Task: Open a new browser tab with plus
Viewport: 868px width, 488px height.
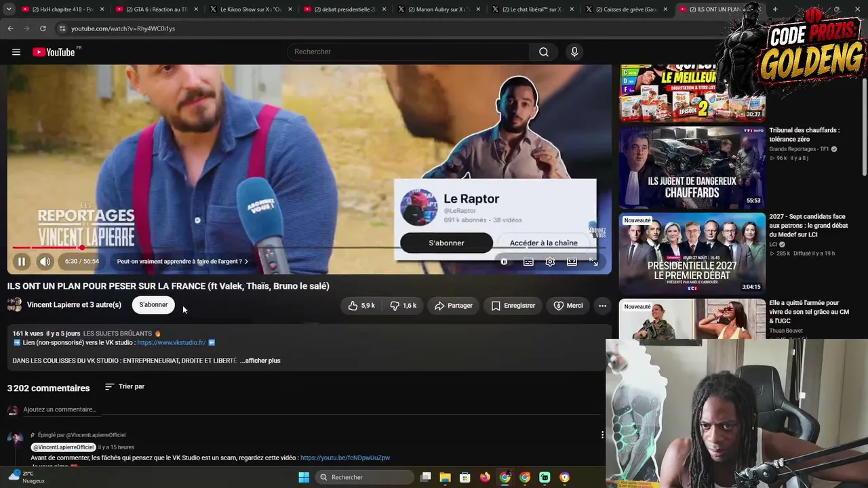Action: 775,9
